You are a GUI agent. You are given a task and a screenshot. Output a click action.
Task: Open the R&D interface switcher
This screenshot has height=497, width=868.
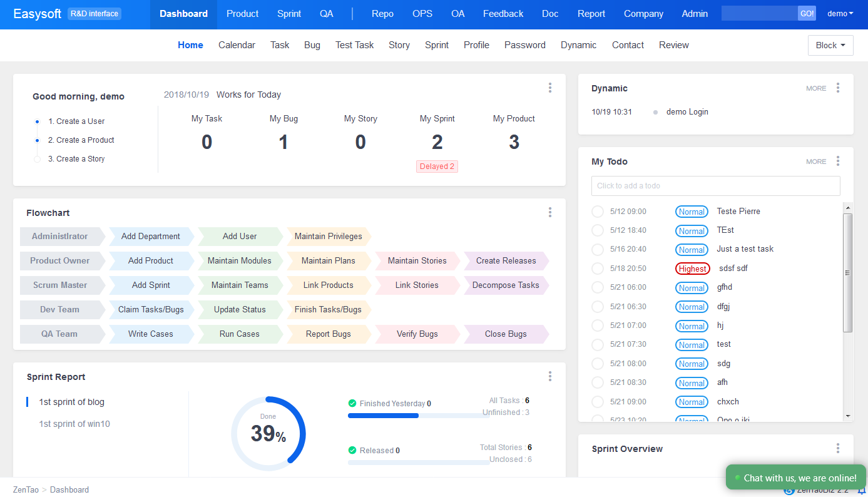click(x=94, y=14)
